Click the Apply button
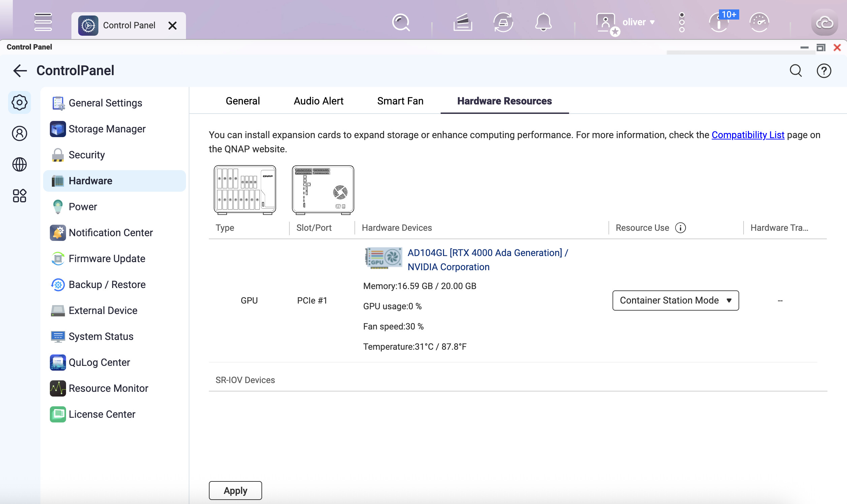Image resolution: width=847 pixels, height=504 pixels. 235,491
